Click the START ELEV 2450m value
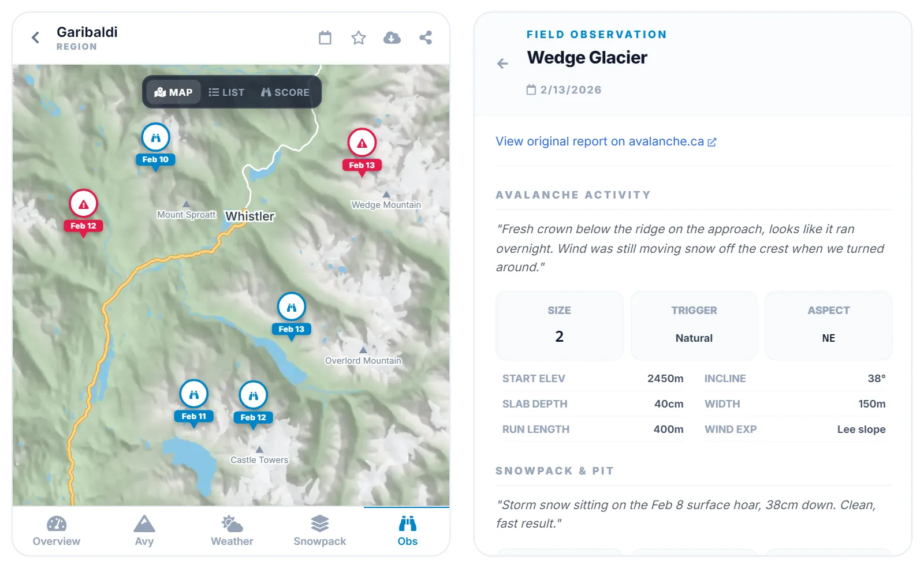The image size is (924, 568). [665, 379]
